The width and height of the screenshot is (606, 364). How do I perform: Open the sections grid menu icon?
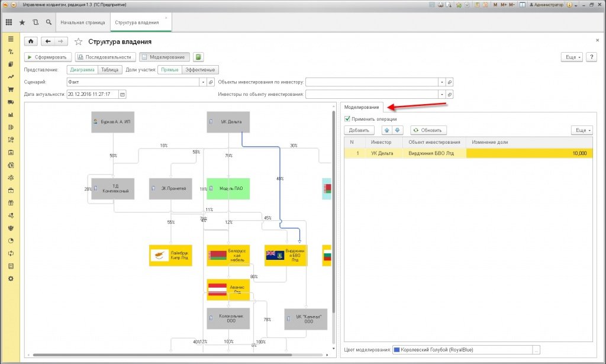click(9, 22)
